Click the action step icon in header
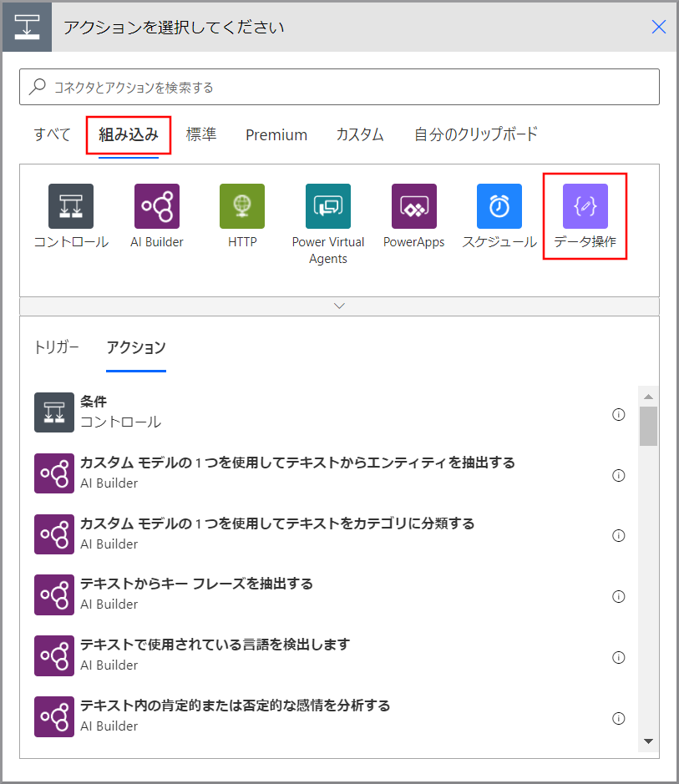679x784 pixels. 27,27
